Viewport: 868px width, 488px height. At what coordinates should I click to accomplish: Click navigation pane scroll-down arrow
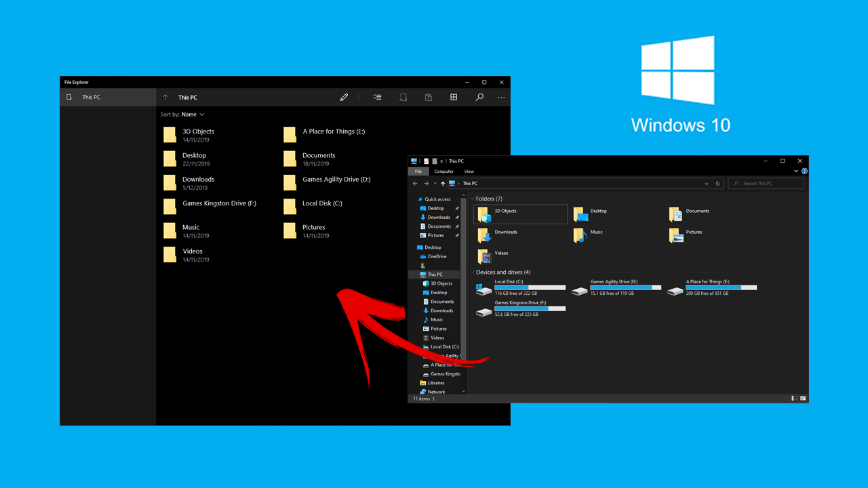463,391
